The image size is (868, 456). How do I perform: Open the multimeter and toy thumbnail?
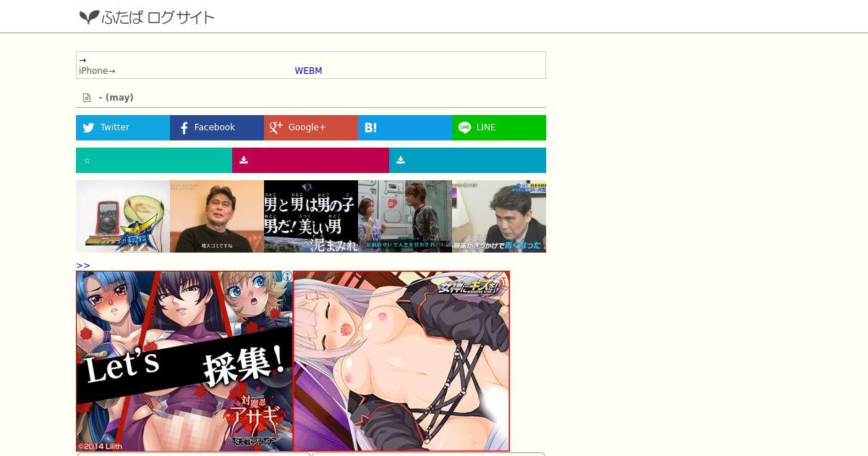click(x=123, y=216)
